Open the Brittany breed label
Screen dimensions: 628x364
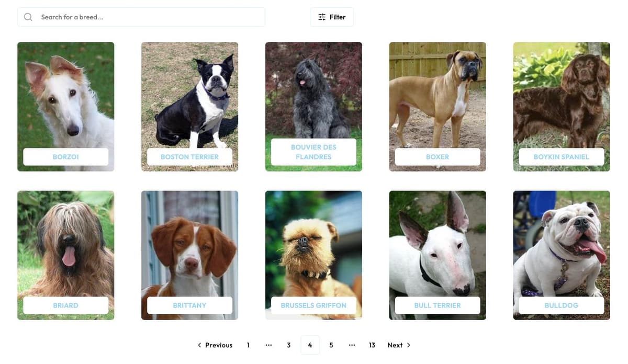click(190, 305)
